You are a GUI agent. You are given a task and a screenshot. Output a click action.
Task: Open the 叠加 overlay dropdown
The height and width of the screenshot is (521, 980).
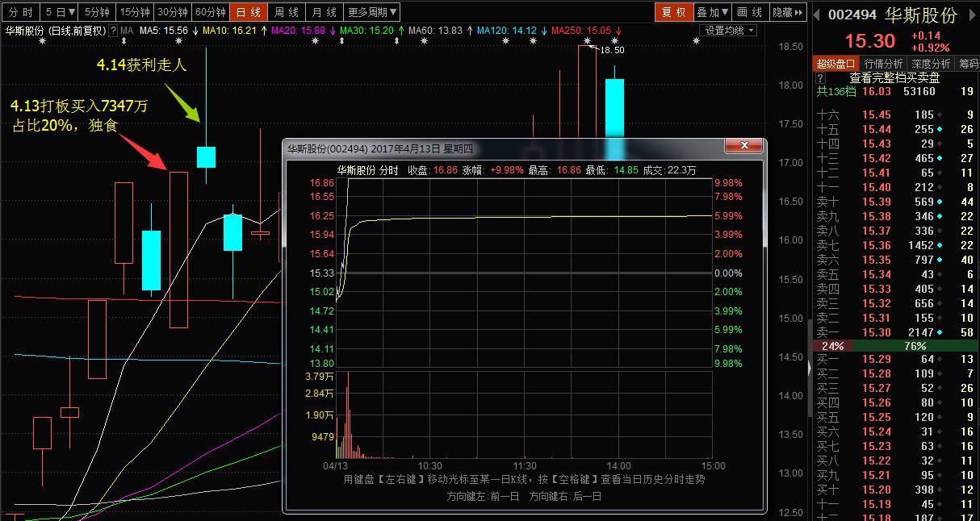[x=711, y=12]
